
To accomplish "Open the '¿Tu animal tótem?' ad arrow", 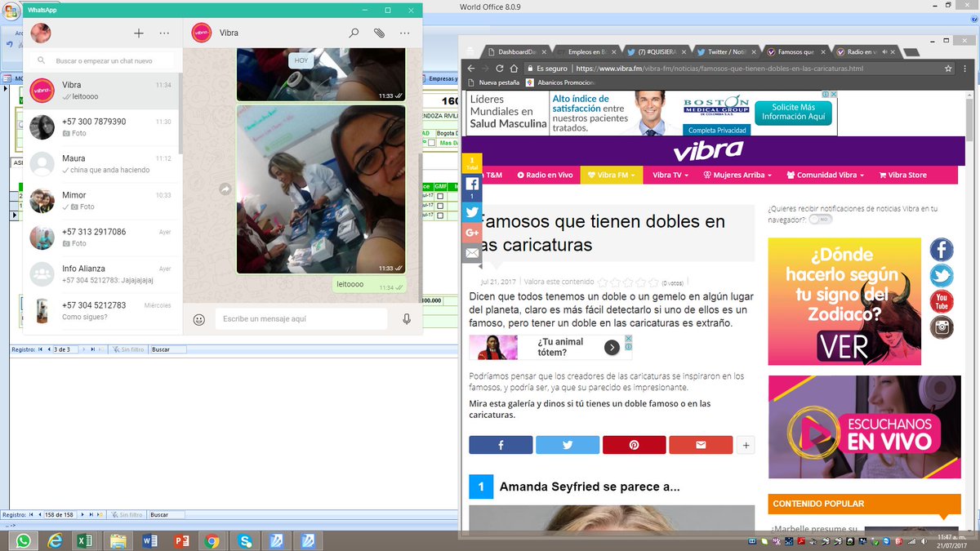I will pos(612,348).
